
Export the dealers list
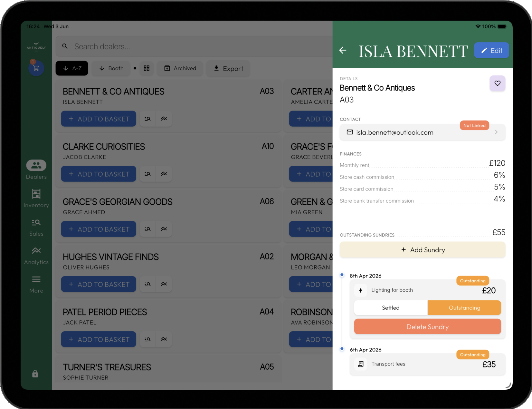click(x=228, y=68)
